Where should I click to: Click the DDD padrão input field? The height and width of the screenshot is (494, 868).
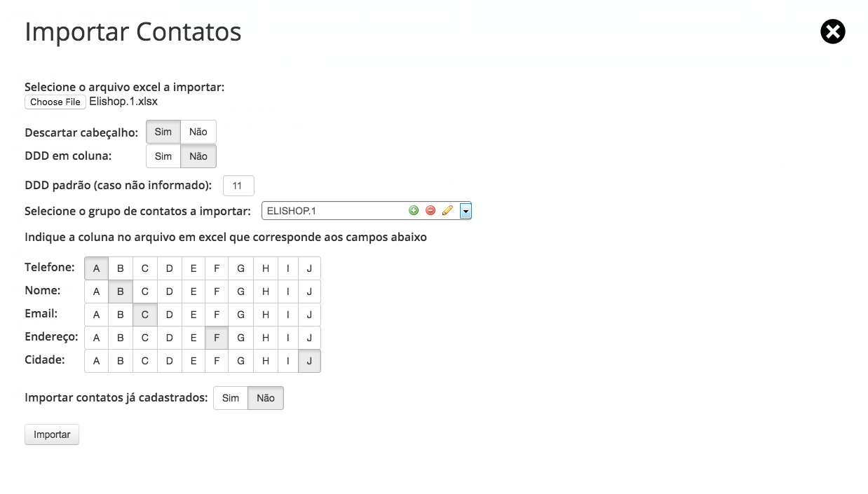point(238,186)
